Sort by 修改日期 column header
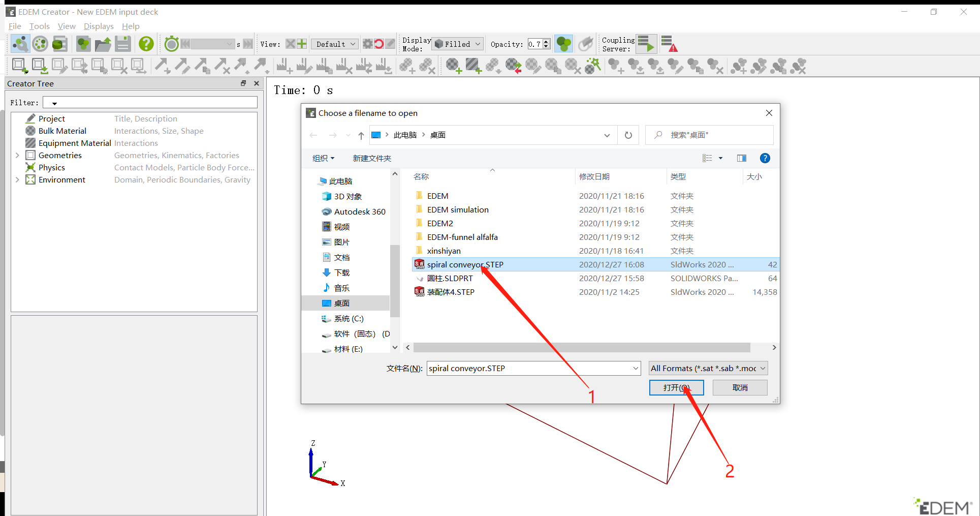This screenshot has height=516, width=980. click(x=594, y=176)
